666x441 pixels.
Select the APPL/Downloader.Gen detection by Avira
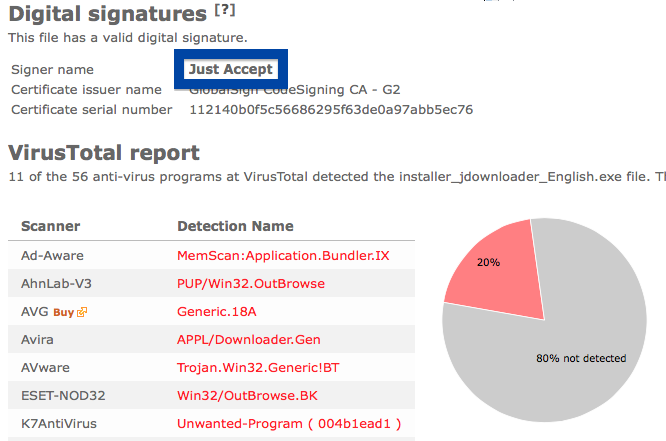[x=249, y=339]
